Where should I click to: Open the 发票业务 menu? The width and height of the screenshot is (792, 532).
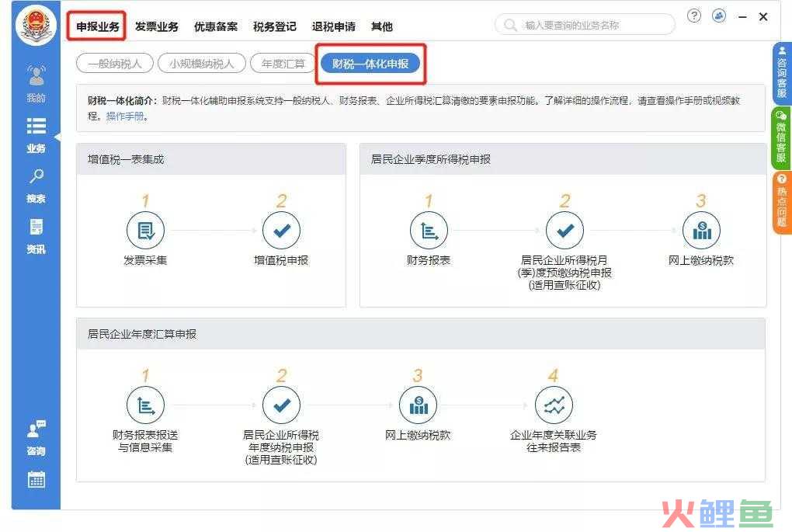[157, 26]
